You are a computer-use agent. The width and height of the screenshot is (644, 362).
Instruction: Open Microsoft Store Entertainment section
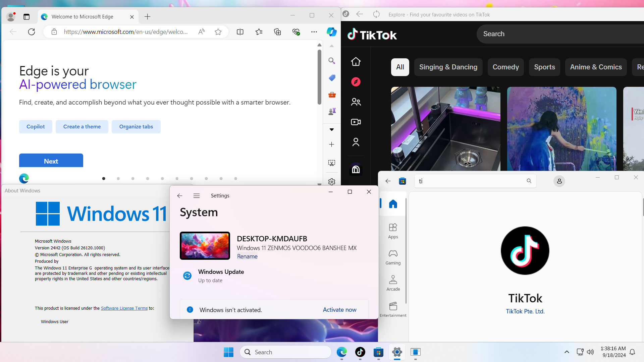(393, 309)
